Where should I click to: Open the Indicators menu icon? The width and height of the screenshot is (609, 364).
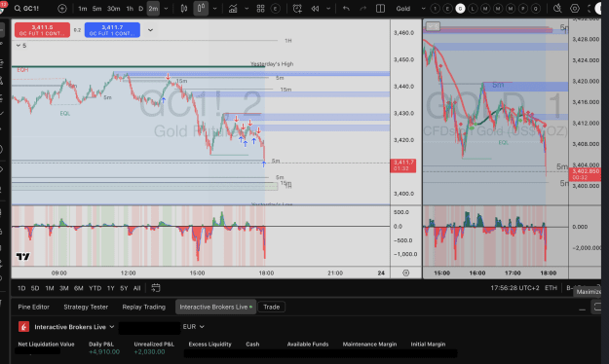click(233, 9)
